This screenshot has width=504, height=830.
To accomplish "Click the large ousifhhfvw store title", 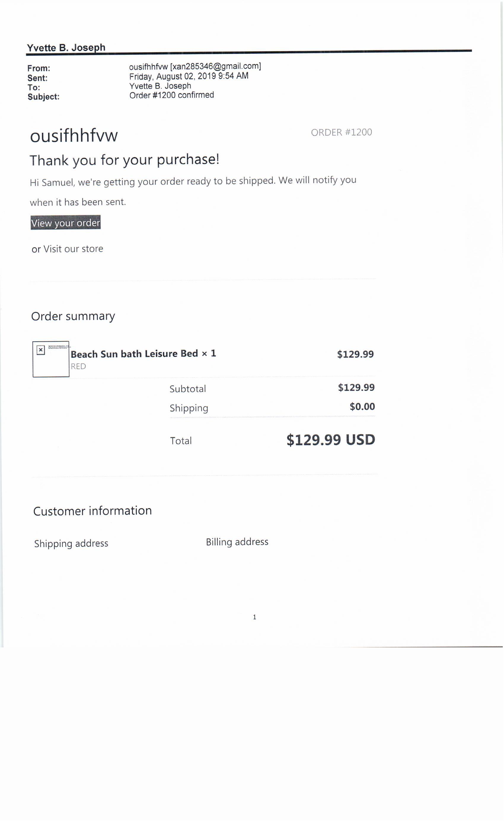I will click(74, 136).
